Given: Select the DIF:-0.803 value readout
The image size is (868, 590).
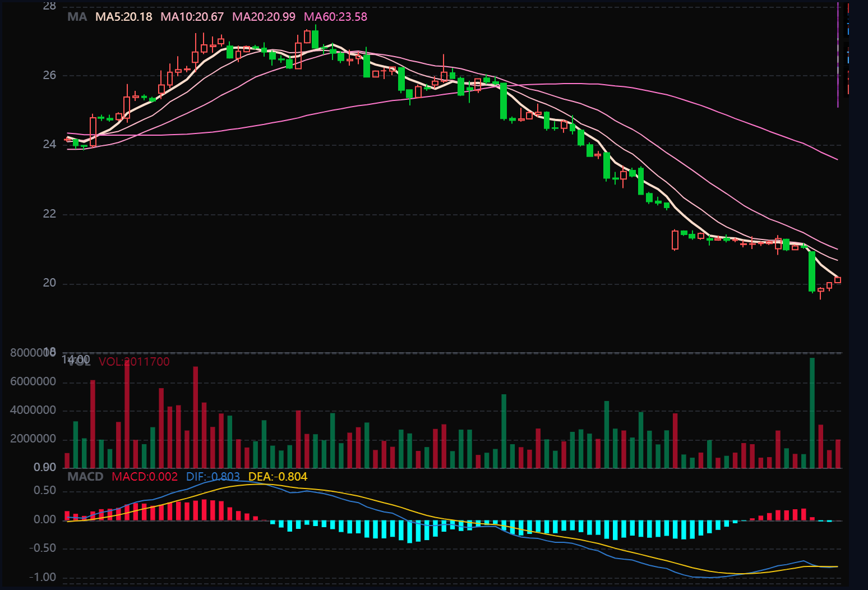Looking at the screenshot, I should [213, 477].
